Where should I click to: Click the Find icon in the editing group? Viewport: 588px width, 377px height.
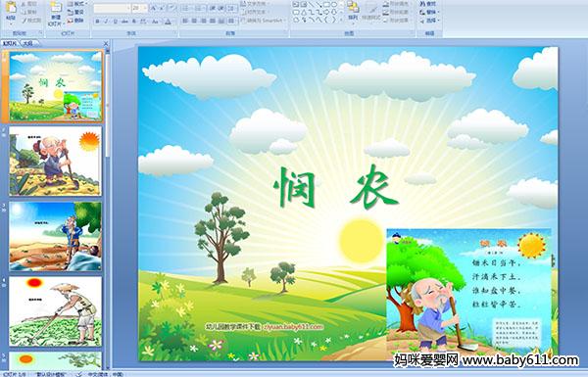pos(428,4)
